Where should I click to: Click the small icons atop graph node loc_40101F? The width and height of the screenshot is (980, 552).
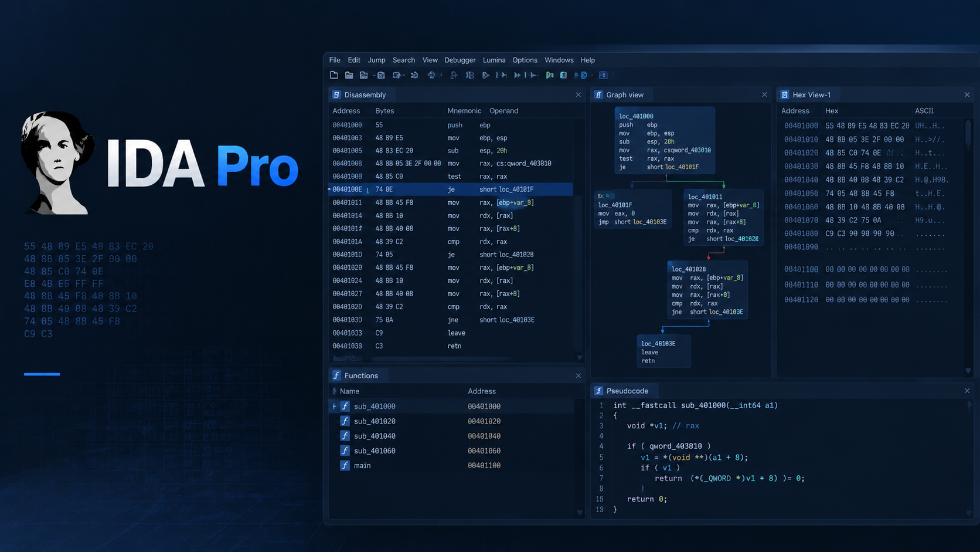click(x=605, y=196)
